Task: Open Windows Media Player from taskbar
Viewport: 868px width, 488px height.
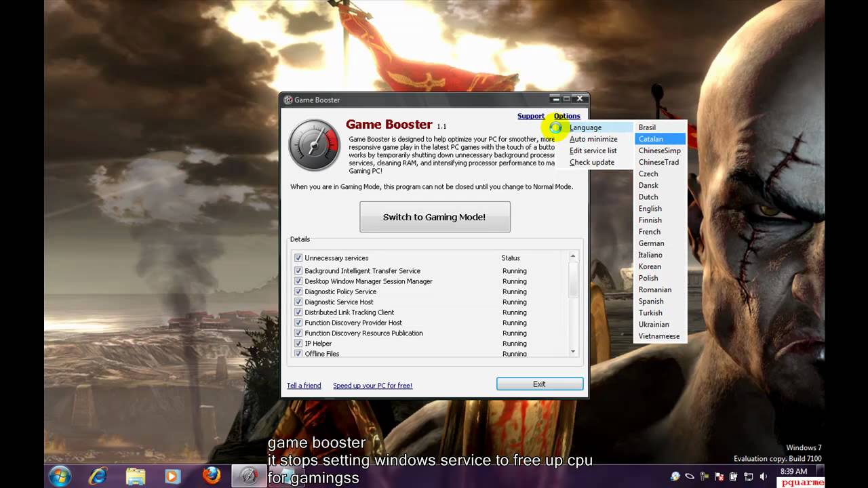Action: point(172,476)
